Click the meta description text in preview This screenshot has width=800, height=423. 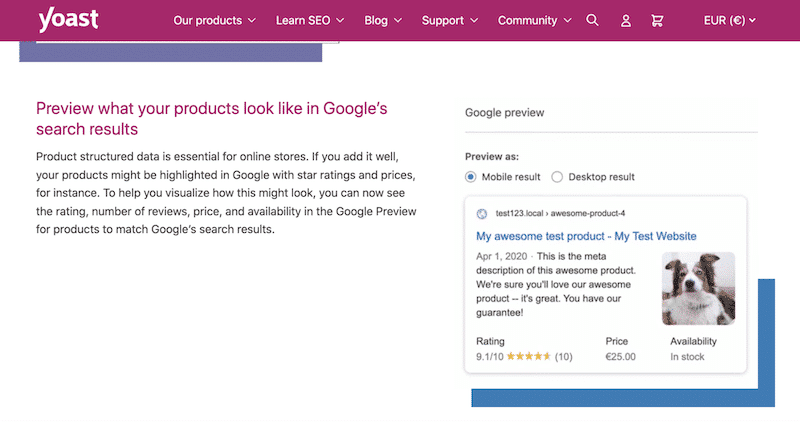click(556, 284)
